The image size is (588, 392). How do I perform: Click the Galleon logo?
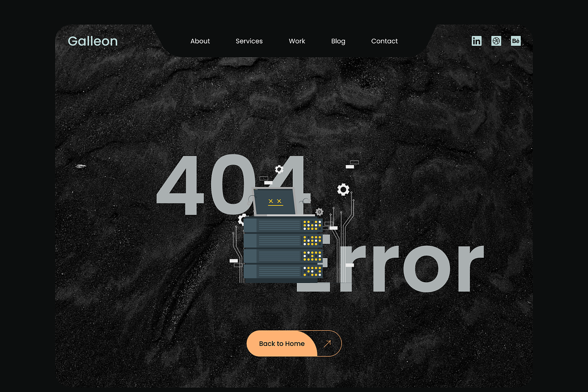[93, 41]
